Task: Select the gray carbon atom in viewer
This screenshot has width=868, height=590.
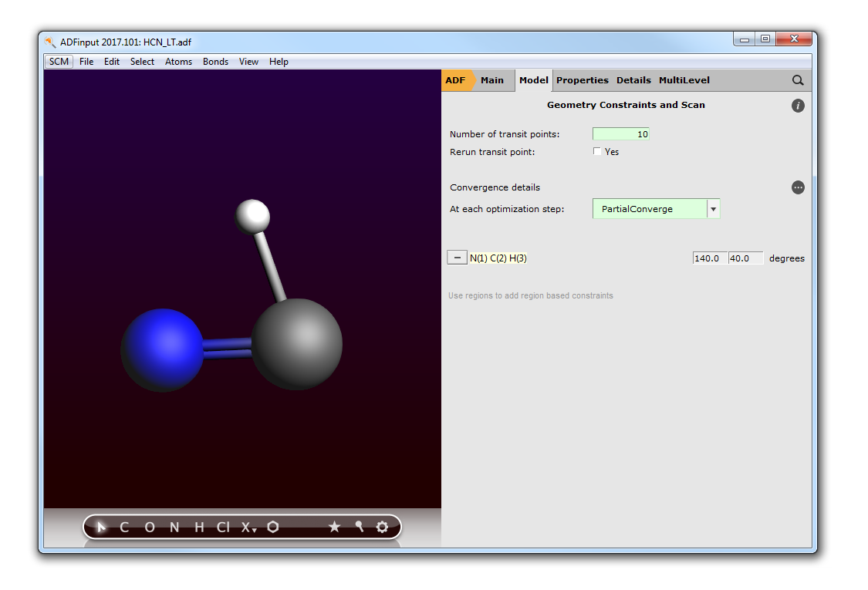Action: pos(297,344)
